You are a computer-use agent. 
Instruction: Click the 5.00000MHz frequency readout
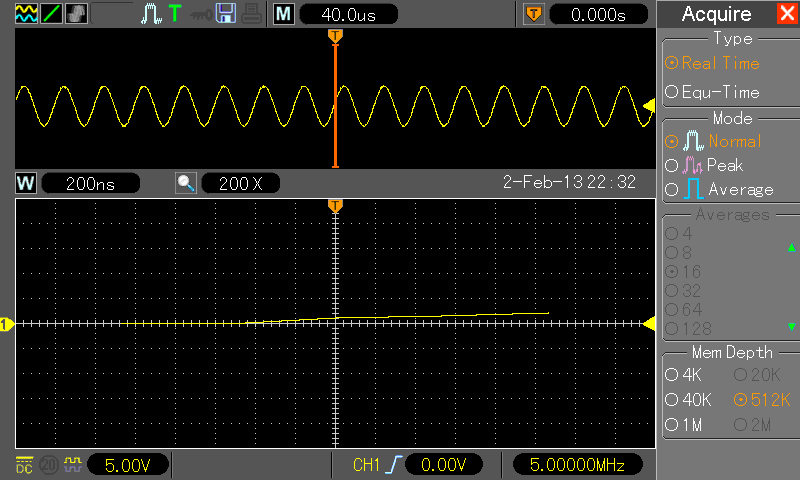click(577, 465)
